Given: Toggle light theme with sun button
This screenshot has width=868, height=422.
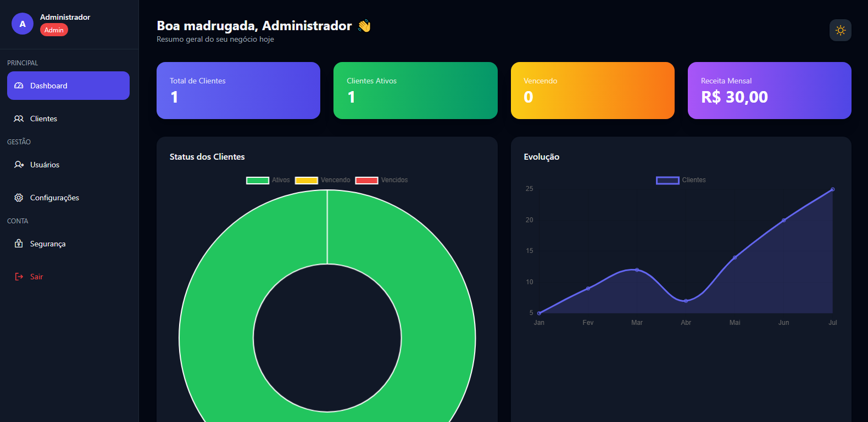Looking at the screenshot, I should coord(840,30).
